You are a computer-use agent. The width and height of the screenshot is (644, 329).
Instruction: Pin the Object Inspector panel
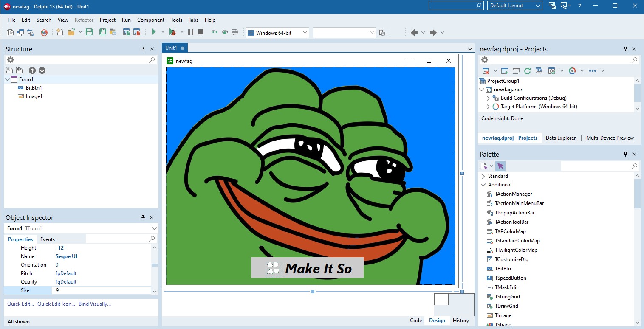pyautogui.click(x=143, y=218)
